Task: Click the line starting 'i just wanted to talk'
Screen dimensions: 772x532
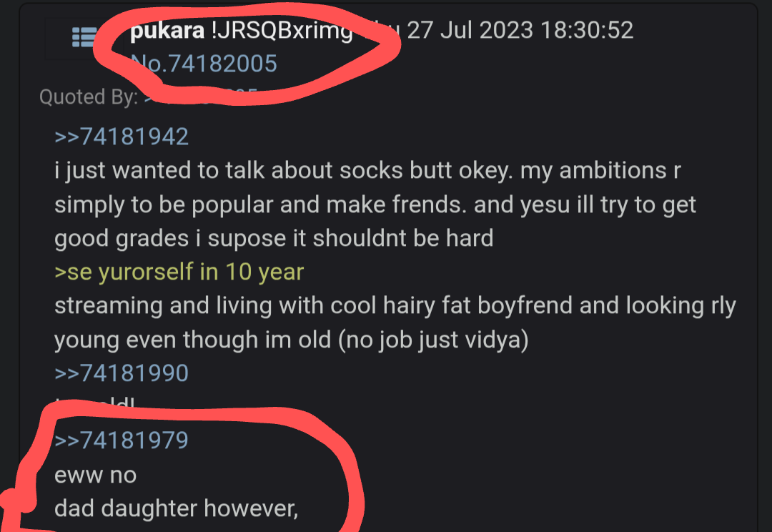Action: (368, 170)
